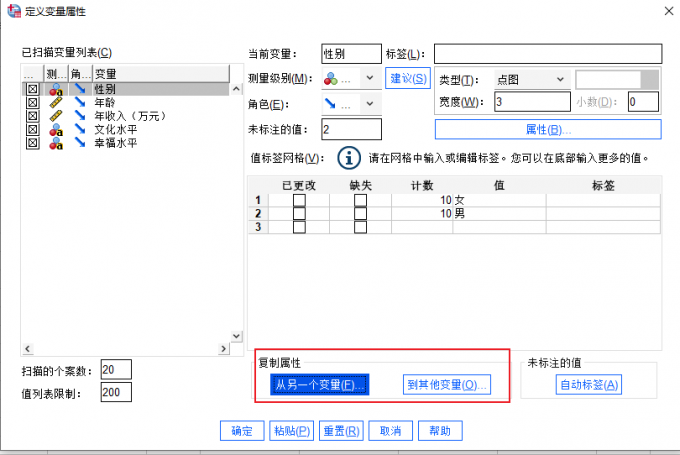Click the 标签 cell for value 女

(603, 200)
